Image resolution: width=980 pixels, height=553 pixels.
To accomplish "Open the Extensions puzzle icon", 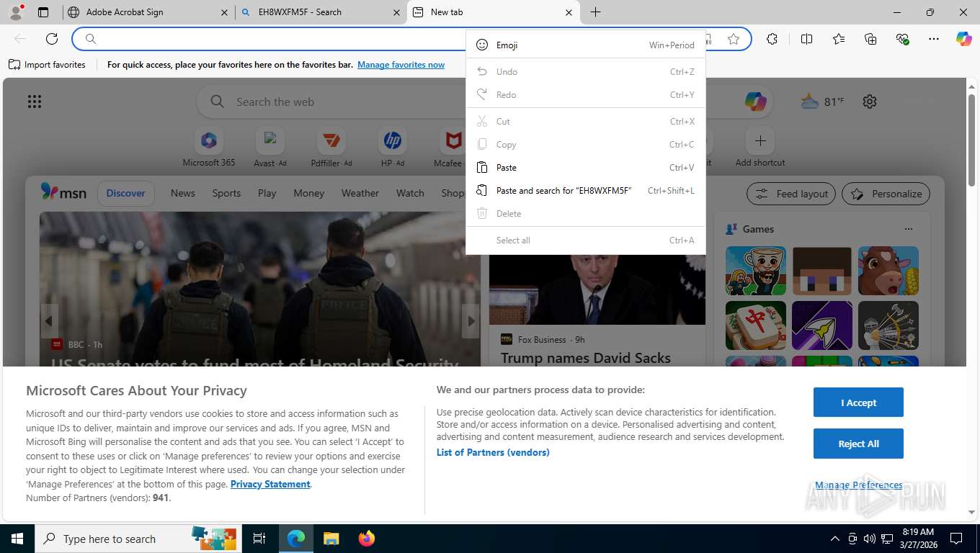I will point(772,39).
